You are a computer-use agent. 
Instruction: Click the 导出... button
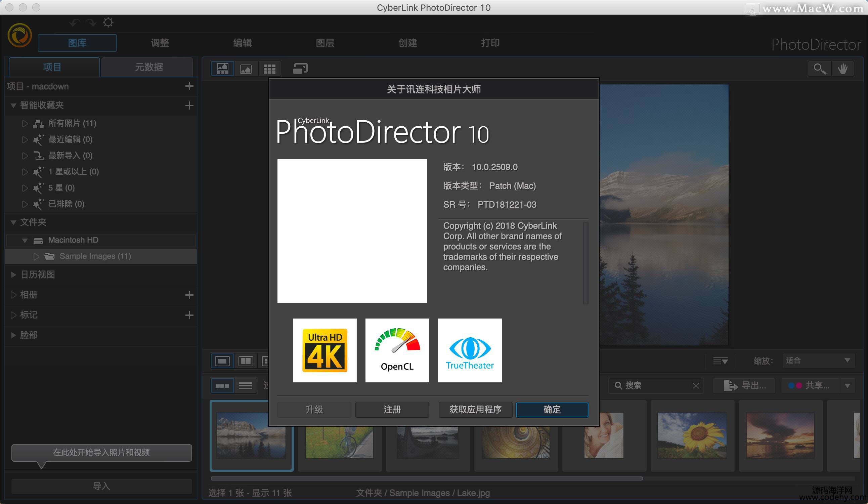pos(744,385)
